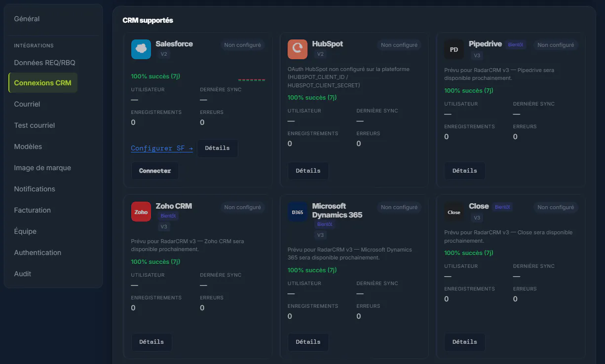Click the Close CRM logo icon
The width and height of the screenshot is (605, 364).
(454, 212)
